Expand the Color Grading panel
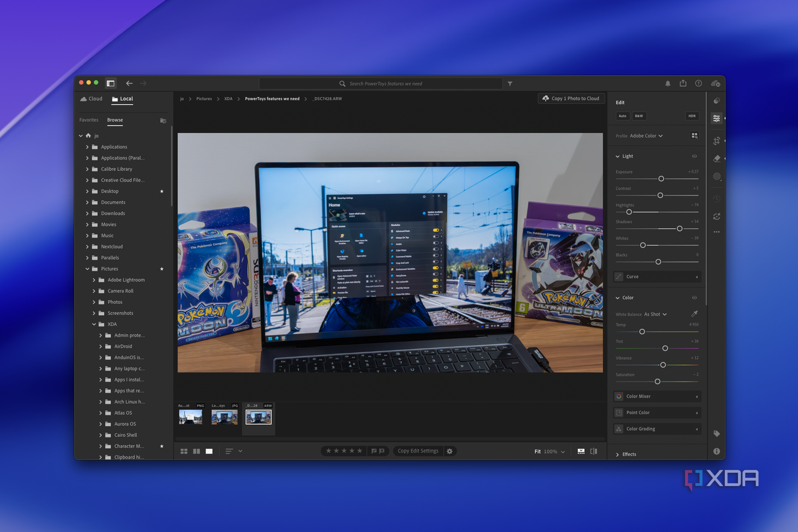Image resolution: width=798 pixels, height=532 pixels. 657,429
